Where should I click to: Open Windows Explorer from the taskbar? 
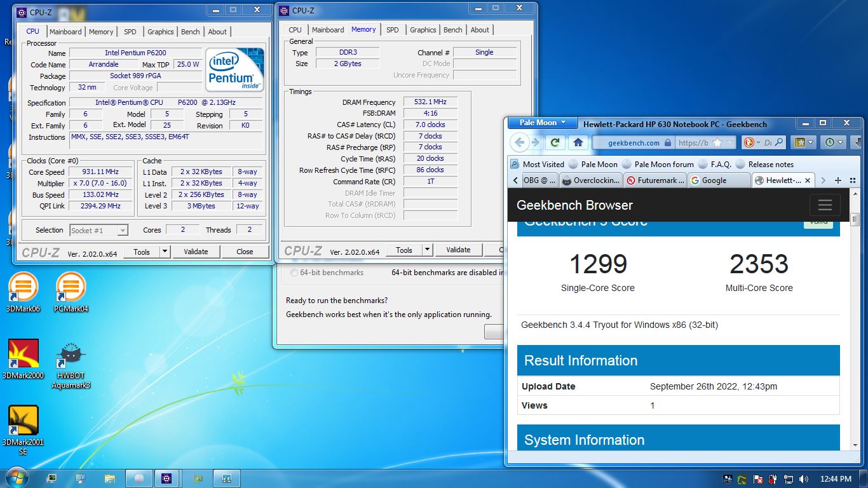click(110, 478)
